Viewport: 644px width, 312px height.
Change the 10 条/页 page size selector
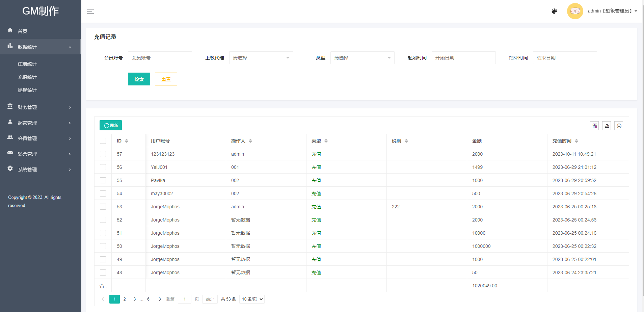point(252,299)
